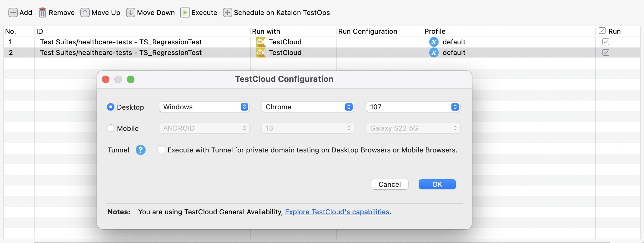Click row number 2 cell
The width and height of the screenshot is (644, 243).
19,52
